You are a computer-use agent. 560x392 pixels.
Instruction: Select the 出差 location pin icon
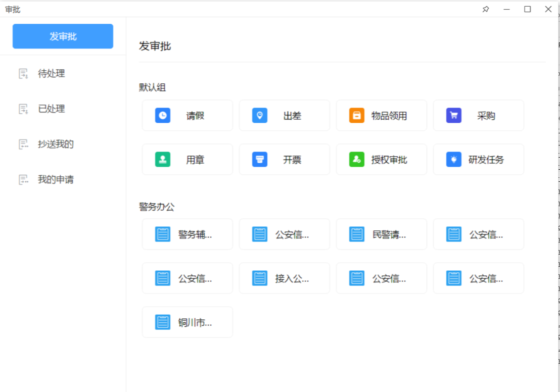pyautogui.click(x=259, y=116)
